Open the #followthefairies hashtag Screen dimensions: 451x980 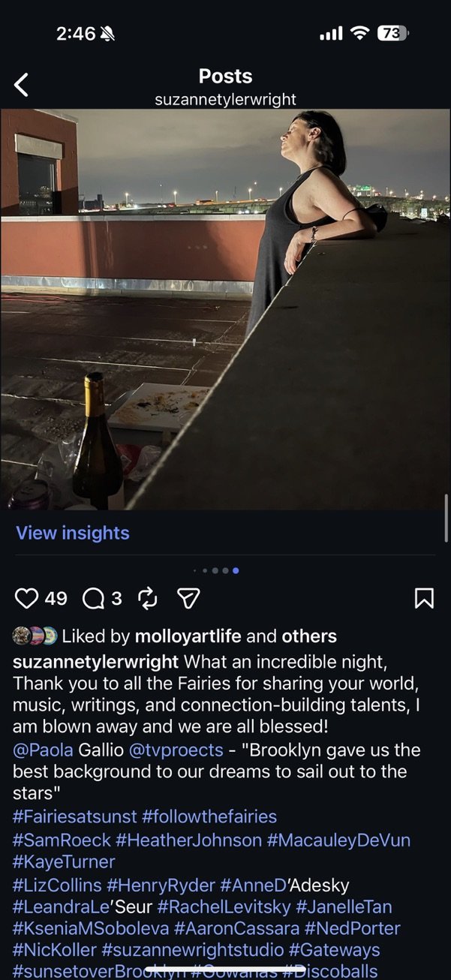click(209, 816)
